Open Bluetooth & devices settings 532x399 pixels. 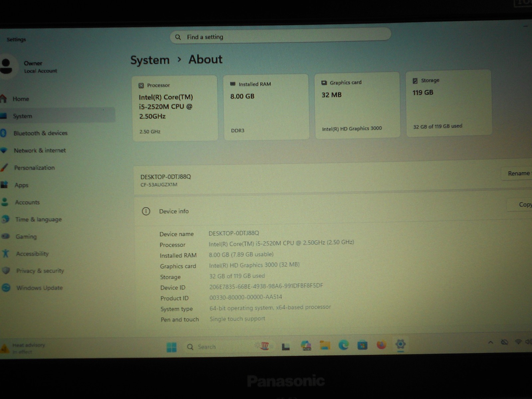tap(40, 133)
